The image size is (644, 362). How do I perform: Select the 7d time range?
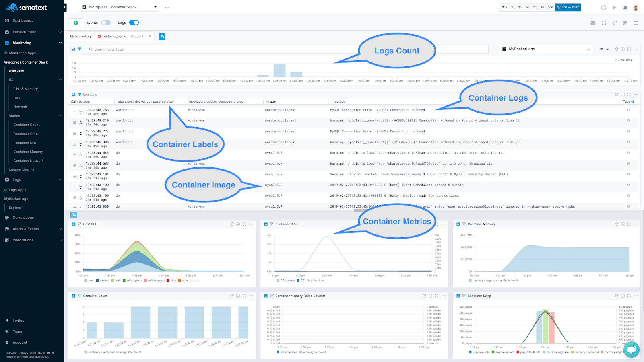pos(542,7)
